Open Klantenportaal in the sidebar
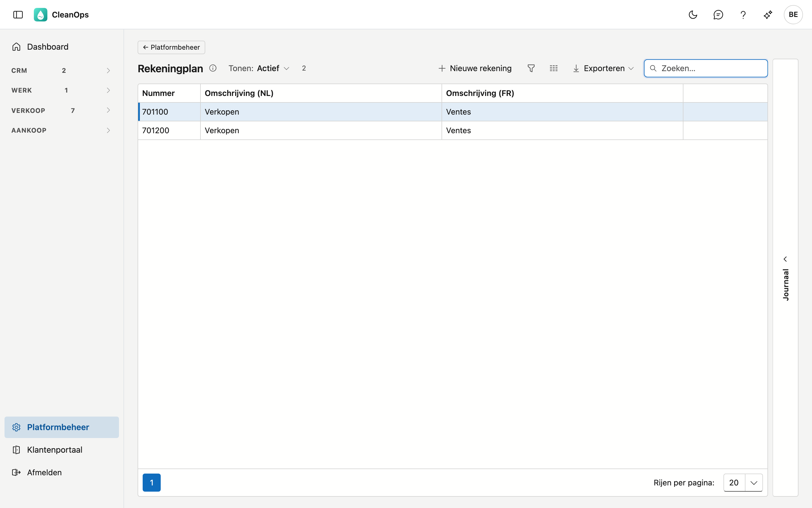 pyautogui.click(x=62, y=450)
